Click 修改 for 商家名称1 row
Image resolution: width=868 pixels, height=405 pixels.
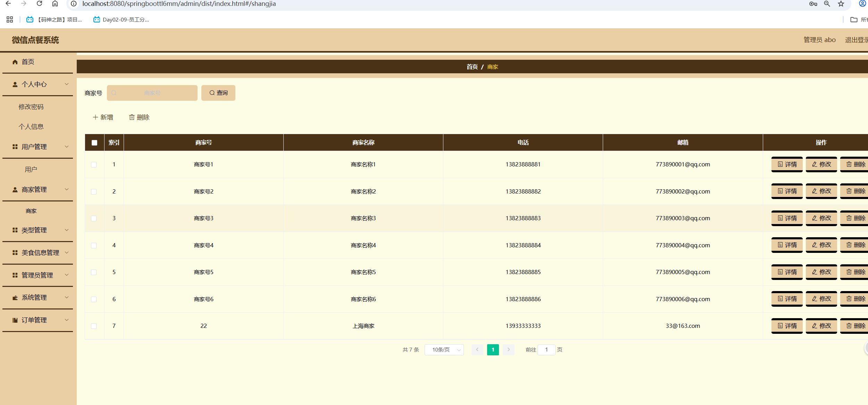click(821, 164)
